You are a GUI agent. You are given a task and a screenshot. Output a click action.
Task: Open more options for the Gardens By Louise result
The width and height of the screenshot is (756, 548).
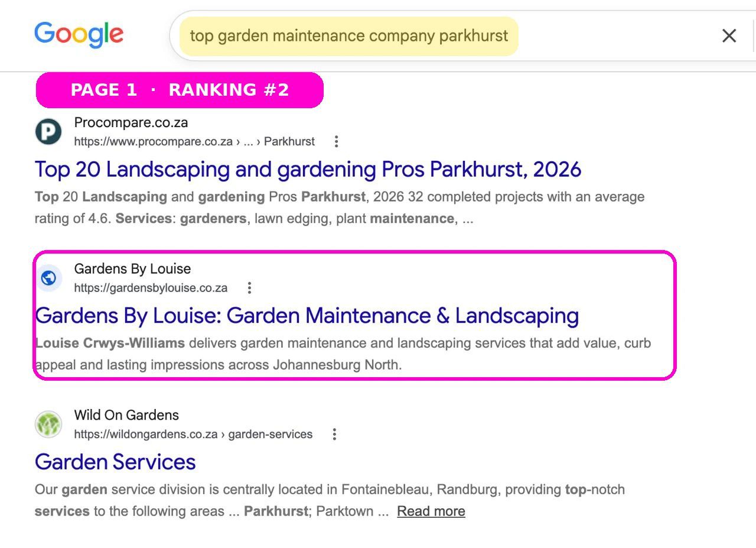249,288
